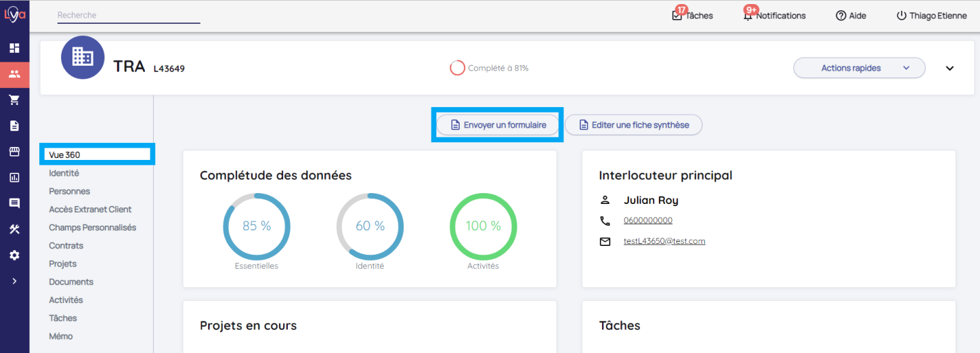Open Accès Extranet Client section
The image size is (980, 353).
pyautogui.click(x=90, y=209)
